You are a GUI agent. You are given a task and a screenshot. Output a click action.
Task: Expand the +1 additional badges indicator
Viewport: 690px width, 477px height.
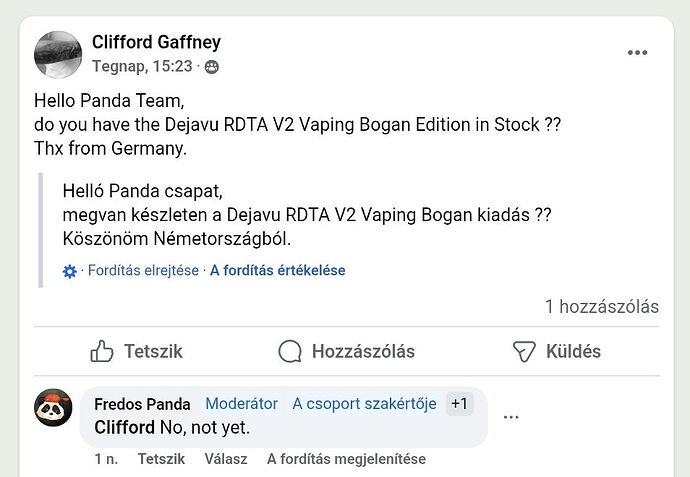click(459, 404)
